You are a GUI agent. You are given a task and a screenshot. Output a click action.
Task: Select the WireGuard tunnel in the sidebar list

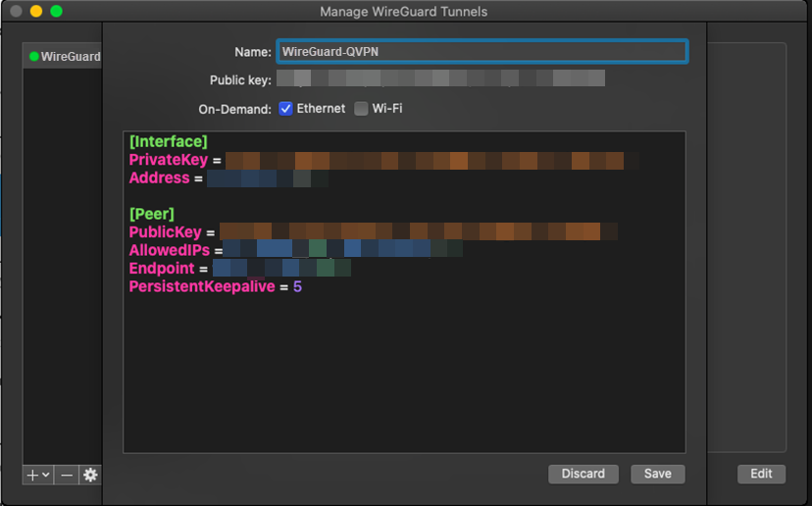point(63,57)
